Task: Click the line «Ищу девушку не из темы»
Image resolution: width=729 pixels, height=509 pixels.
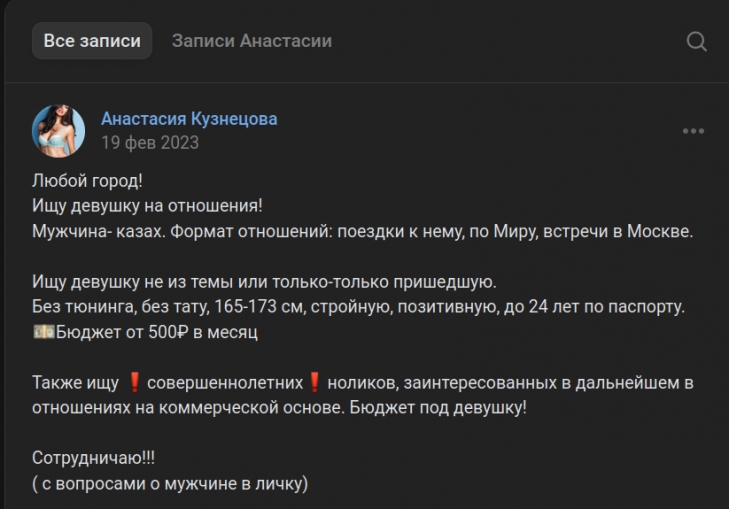Action: [264, 282]
